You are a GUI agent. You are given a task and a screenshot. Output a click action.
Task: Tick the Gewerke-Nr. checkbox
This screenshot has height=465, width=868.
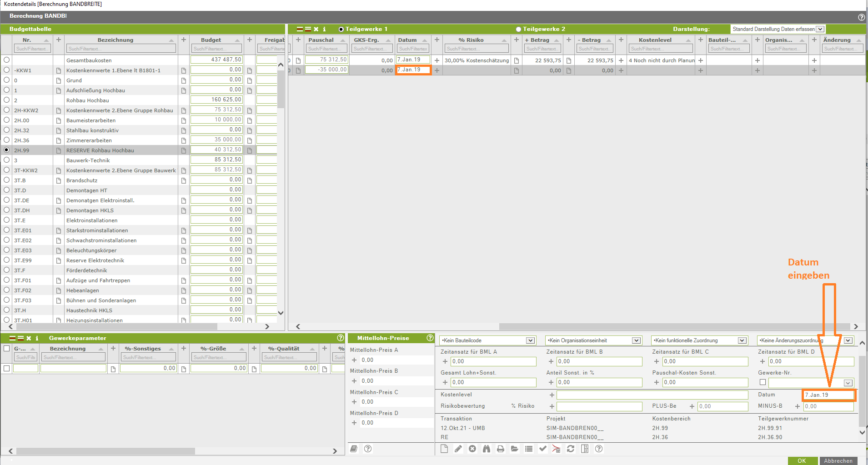(763, 382)
